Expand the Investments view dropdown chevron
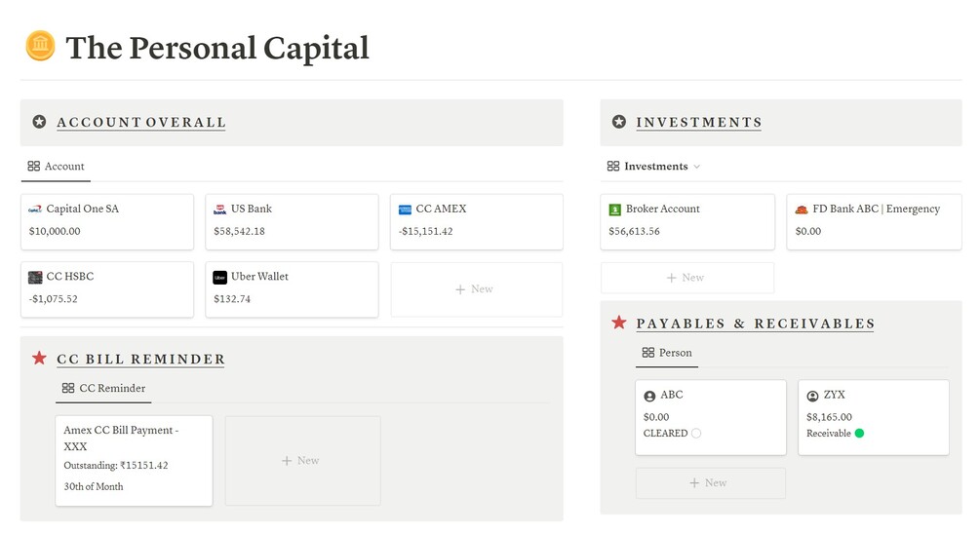 (696, 167)
